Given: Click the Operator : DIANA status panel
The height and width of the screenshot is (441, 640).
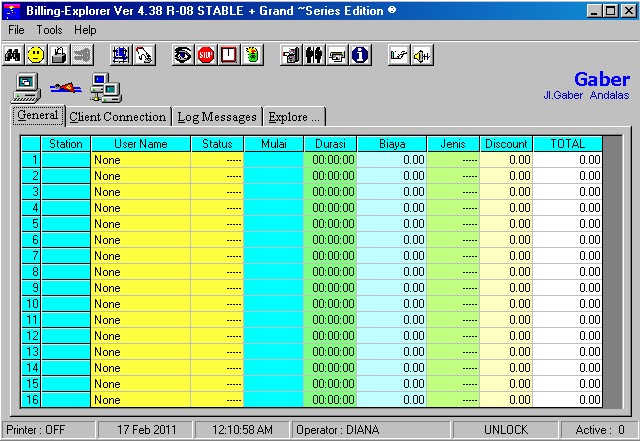Looking at the screenshot, I should point(371,430).
